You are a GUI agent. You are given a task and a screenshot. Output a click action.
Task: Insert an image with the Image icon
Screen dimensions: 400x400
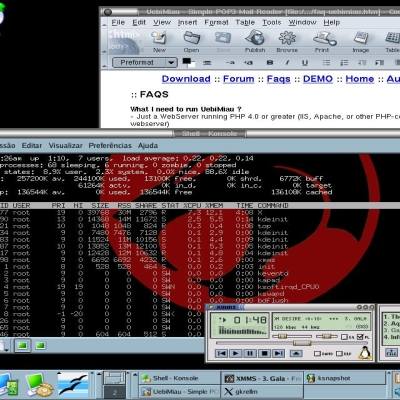point(361,41)
